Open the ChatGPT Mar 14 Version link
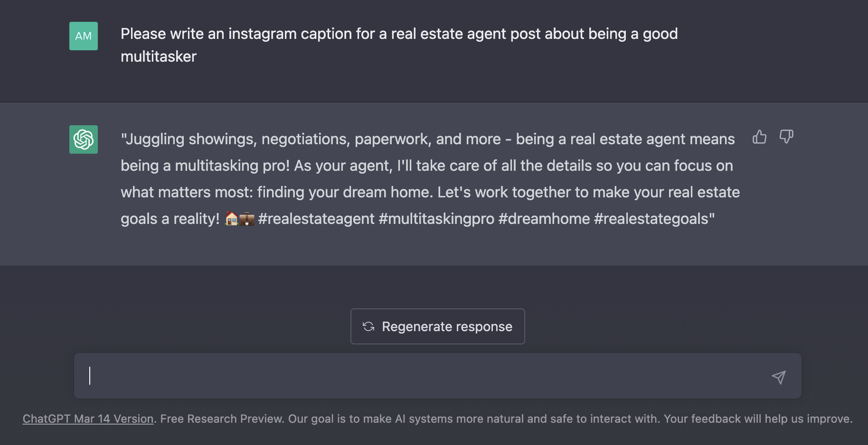Screen dimensions: 868x445 88,419
